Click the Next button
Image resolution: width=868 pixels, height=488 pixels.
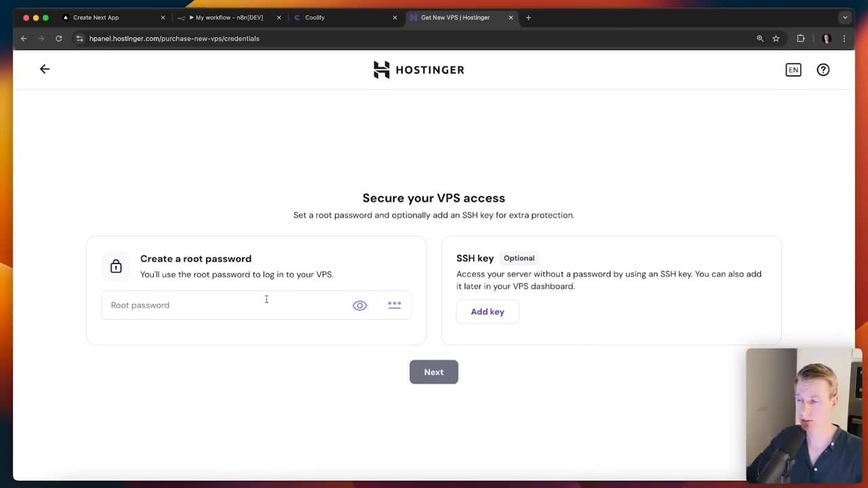[433, 372]
